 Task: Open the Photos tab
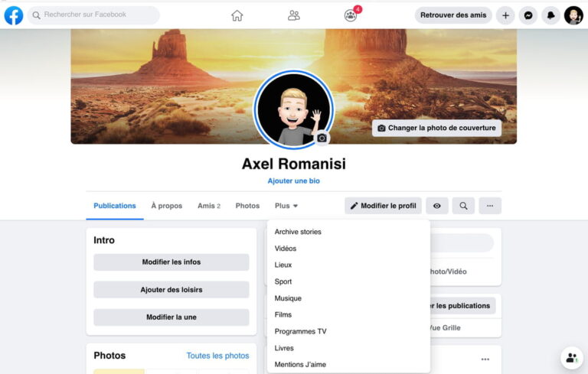pyautogui.click(x=247, y=206)
